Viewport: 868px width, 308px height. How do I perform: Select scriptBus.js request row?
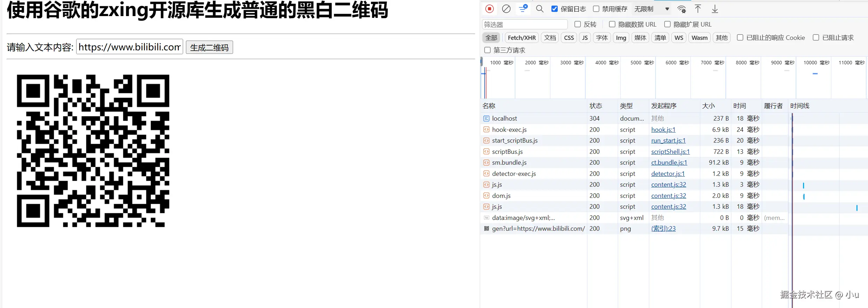coord(674,152)
